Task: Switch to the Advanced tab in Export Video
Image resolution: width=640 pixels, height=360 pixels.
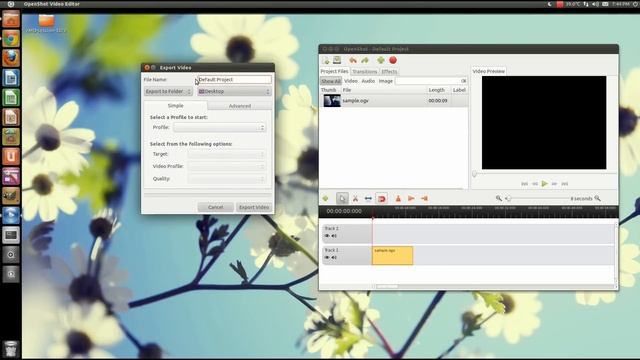Action: click(240, 106)
